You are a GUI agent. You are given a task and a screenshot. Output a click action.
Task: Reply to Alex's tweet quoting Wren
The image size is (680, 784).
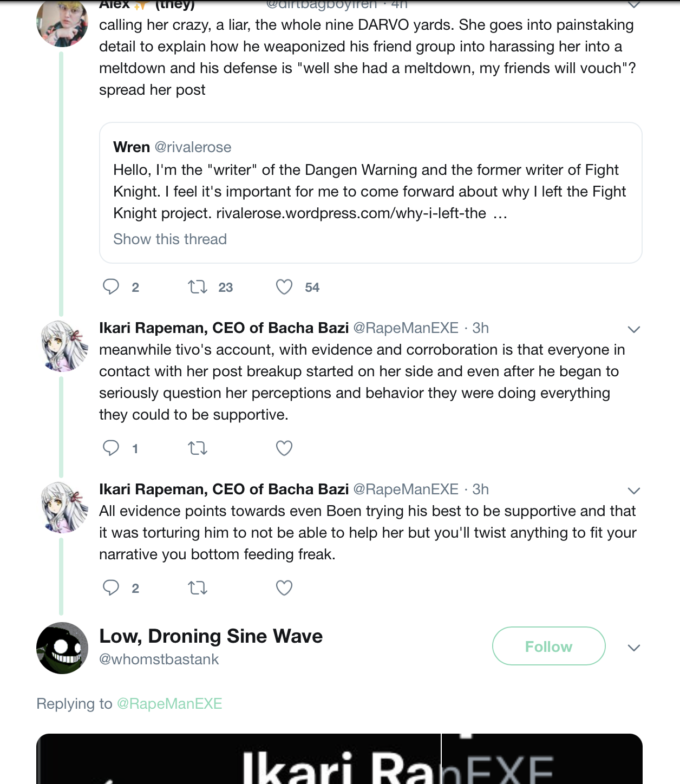coord(111,286)
